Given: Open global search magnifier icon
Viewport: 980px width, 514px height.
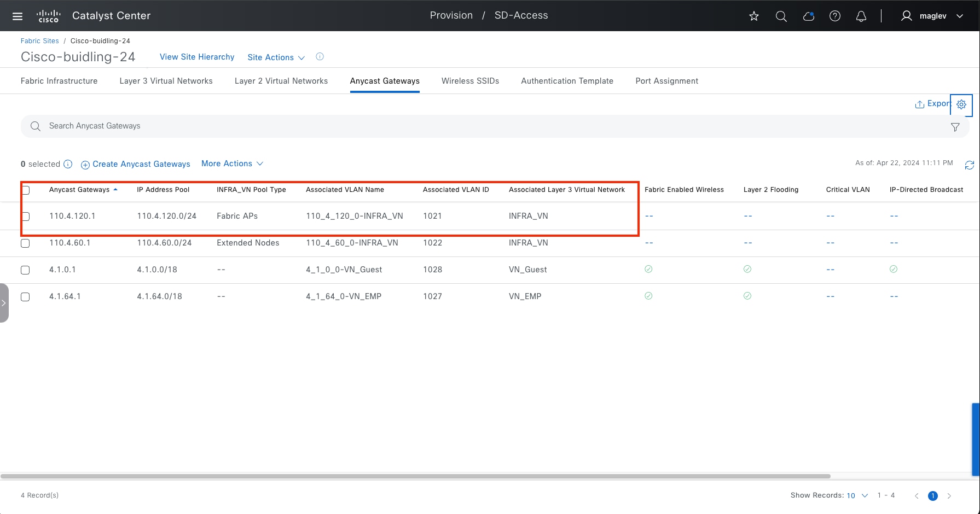Looking at the screenshot, I should [x=781, y=16].
